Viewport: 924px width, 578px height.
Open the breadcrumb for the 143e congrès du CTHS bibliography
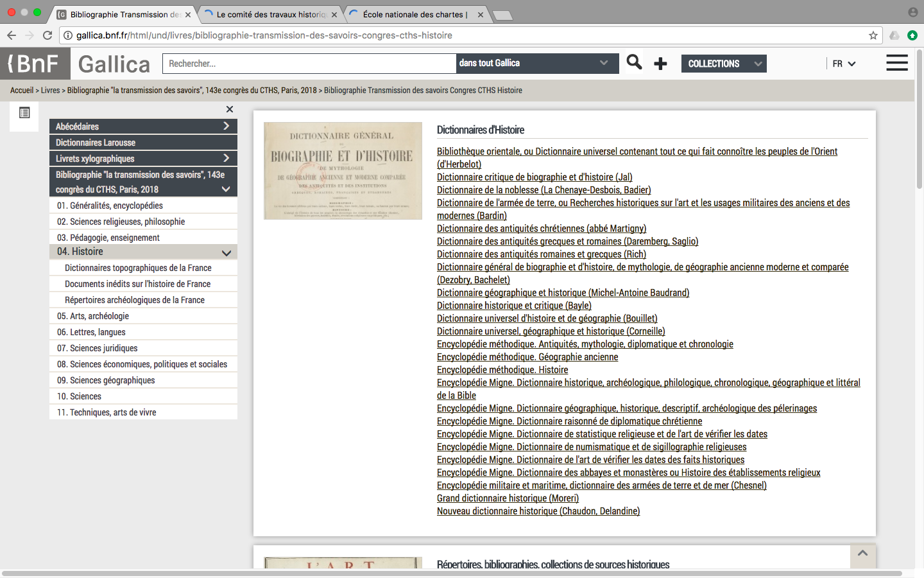(192, 91)
